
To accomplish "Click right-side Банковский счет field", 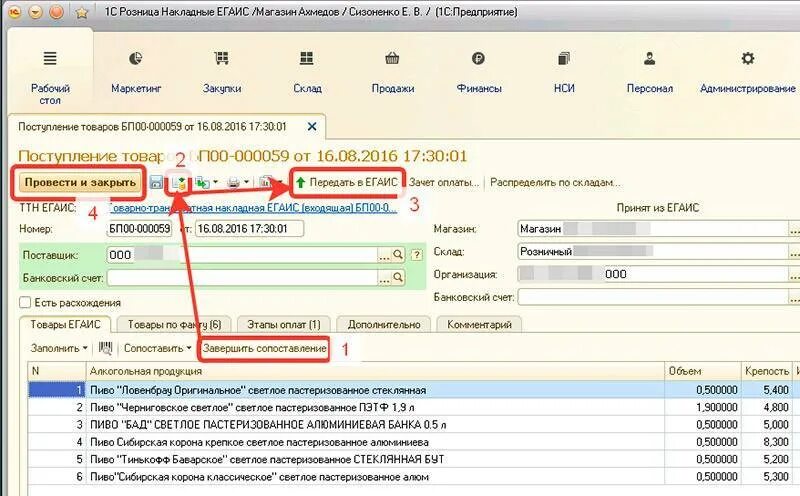I will tap(653, 296).
